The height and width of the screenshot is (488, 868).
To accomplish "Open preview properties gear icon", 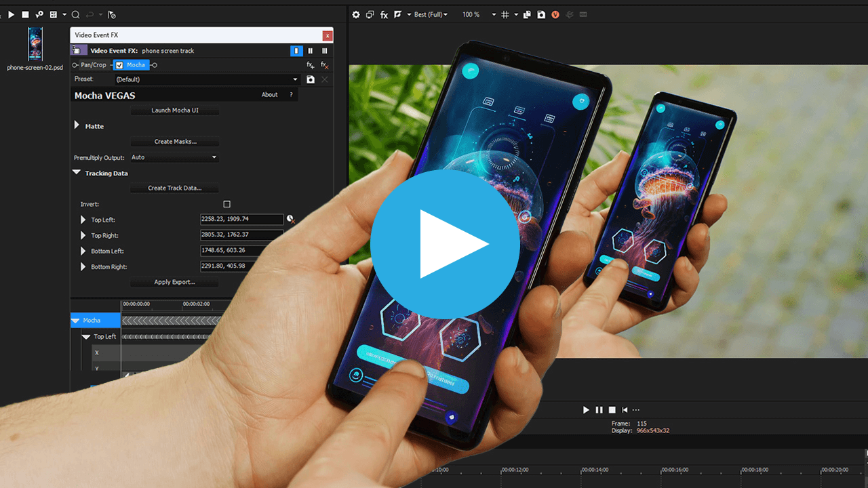I will tap(356, 14).
